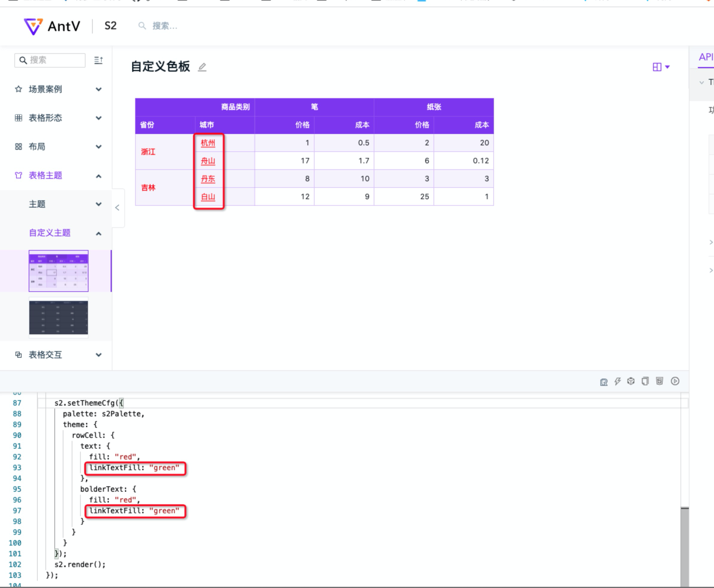Click the HTML5 icon in code toolbar
The width and height of the screenshot is (714, 588).
tap(660, 381)
